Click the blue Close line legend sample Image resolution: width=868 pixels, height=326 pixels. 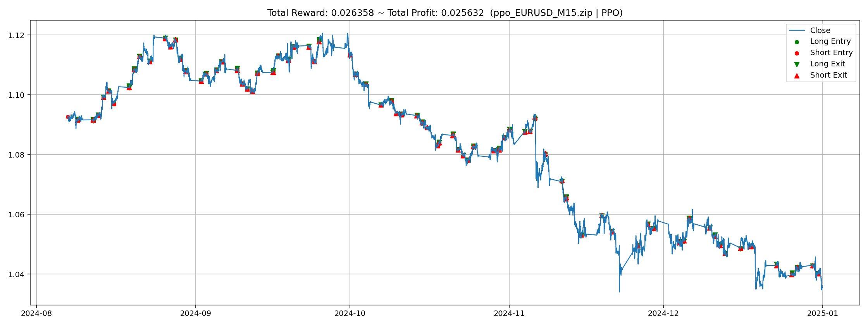point(797,30)
